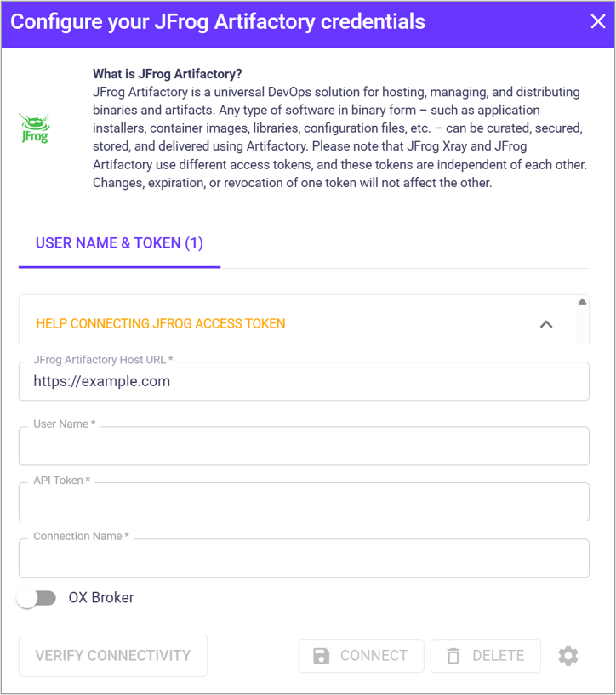Viewport: 616px width, 695px height.
Task: Focus the JFrog Artifactory Host URL field
Action: pos(304,381)
